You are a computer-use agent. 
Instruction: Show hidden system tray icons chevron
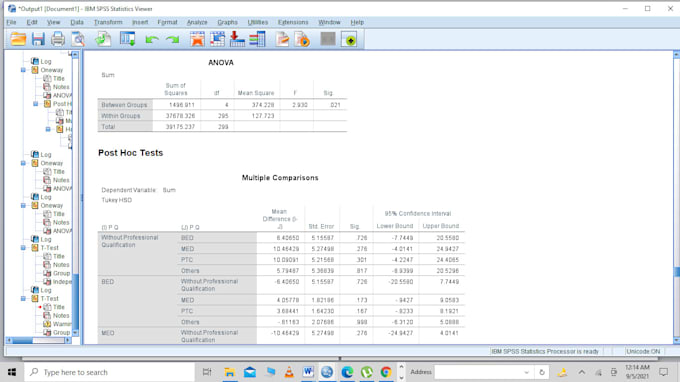point(582,372)
